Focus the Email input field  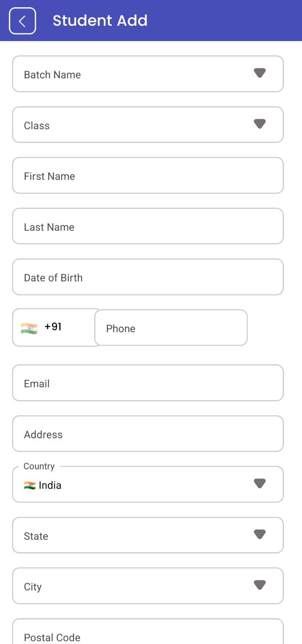point(148,383)
